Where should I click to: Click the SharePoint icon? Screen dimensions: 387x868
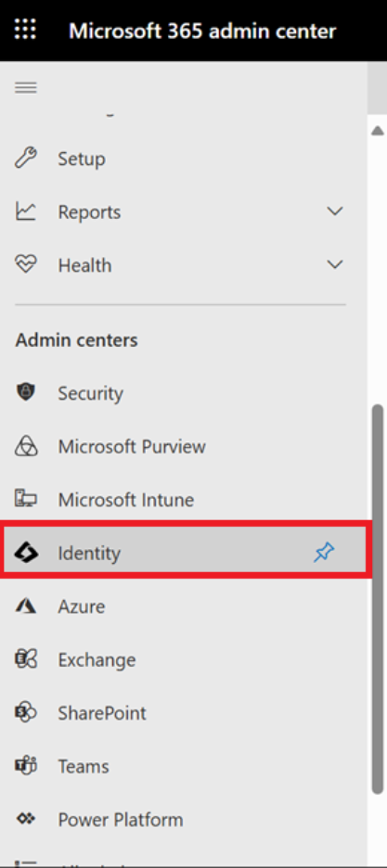point(25,712)
